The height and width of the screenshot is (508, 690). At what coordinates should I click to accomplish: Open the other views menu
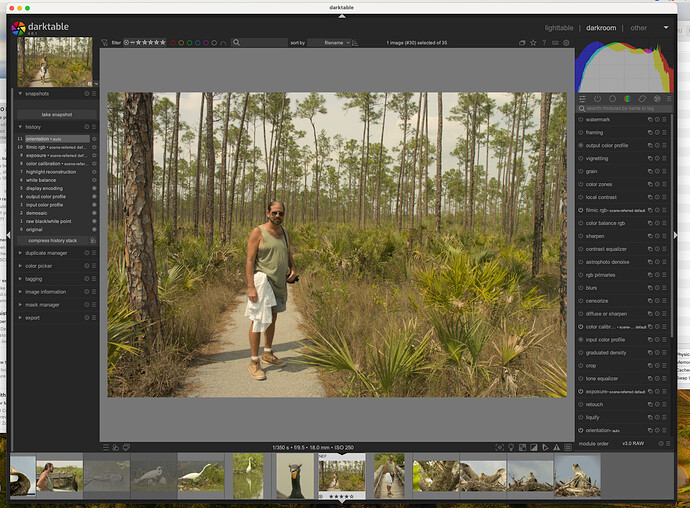tap(639, 28)
